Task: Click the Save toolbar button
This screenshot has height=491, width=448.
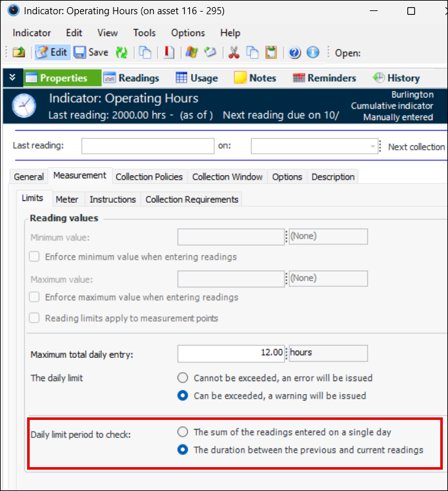Action: [x=91, y=52]
